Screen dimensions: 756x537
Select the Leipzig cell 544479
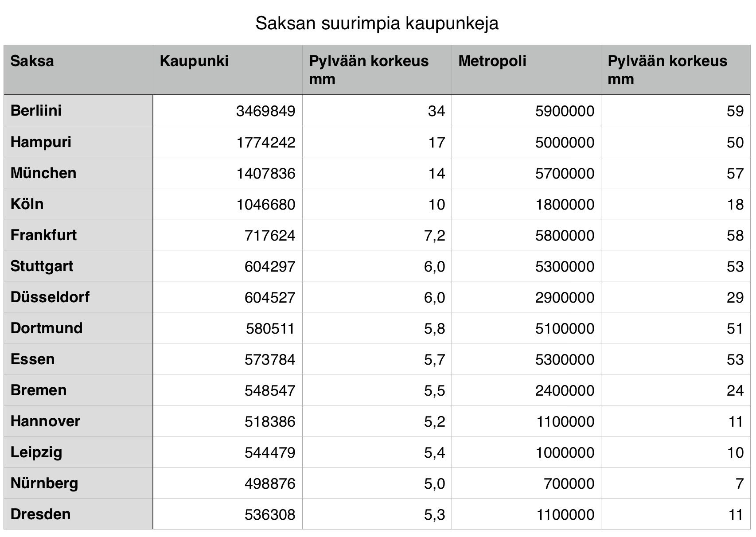269,452
